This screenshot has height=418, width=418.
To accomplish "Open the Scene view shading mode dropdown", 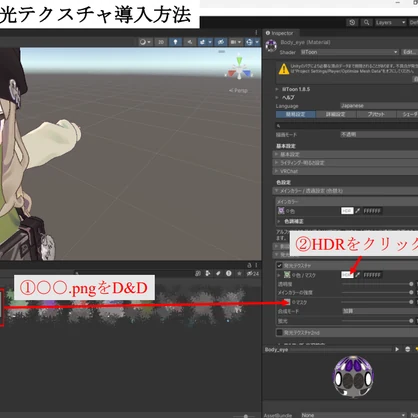I will [x=145, y=42].
